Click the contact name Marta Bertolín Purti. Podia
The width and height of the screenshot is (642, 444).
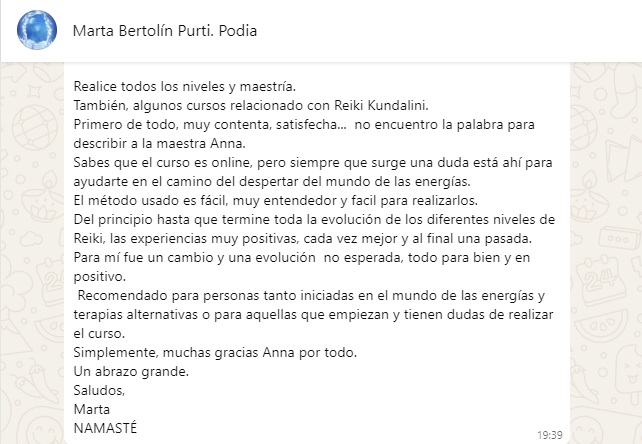click(165, 31)
